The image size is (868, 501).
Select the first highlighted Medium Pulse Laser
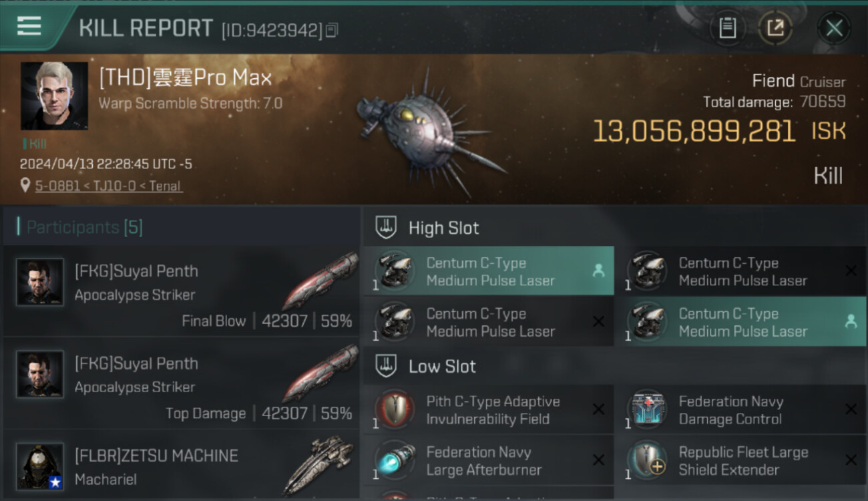point(489,271)
